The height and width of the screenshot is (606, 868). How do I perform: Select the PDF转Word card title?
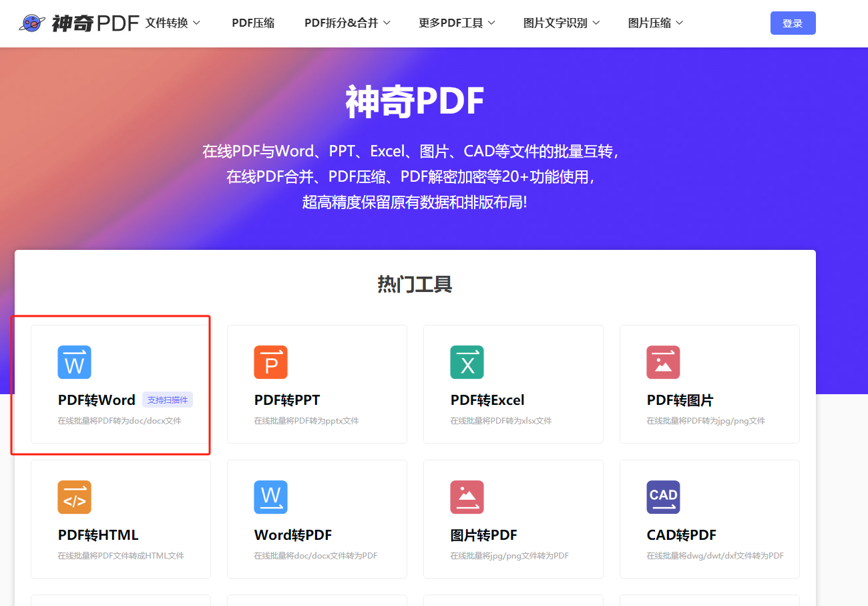pos(97,400)
